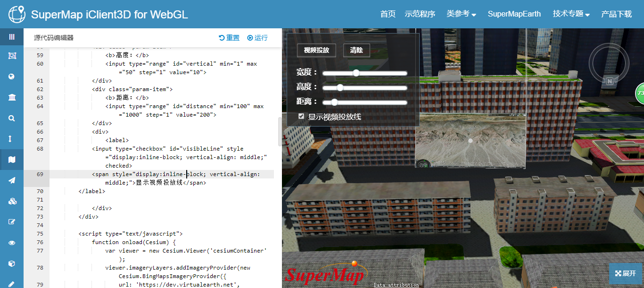Open the paper plane sidebar category

tap(12, 180)
